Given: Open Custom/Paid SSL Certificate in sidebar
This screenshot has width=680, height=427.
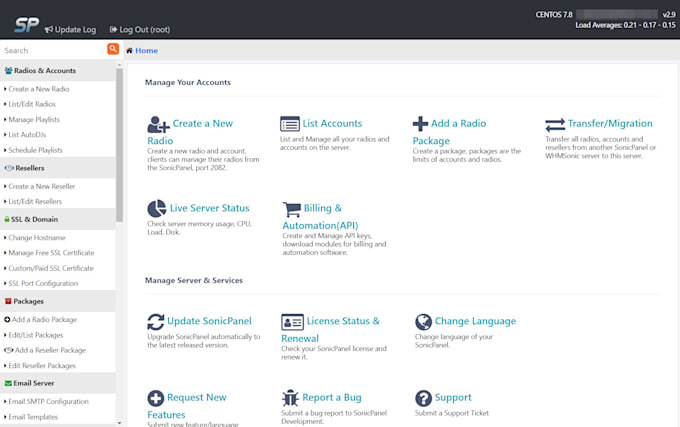Looking at the screenshot, I should [51, 268].
